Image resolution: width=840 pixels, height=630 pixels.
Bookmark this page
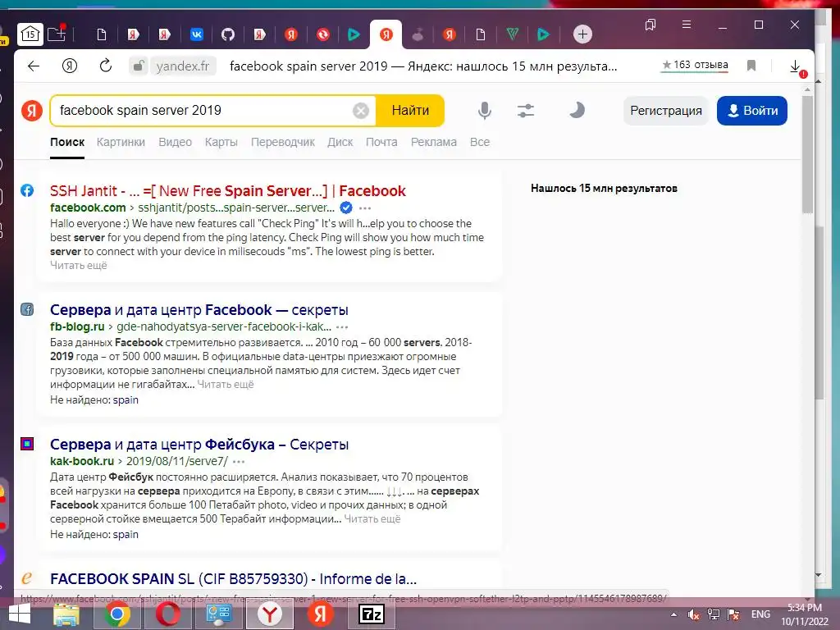coord(751,66)
